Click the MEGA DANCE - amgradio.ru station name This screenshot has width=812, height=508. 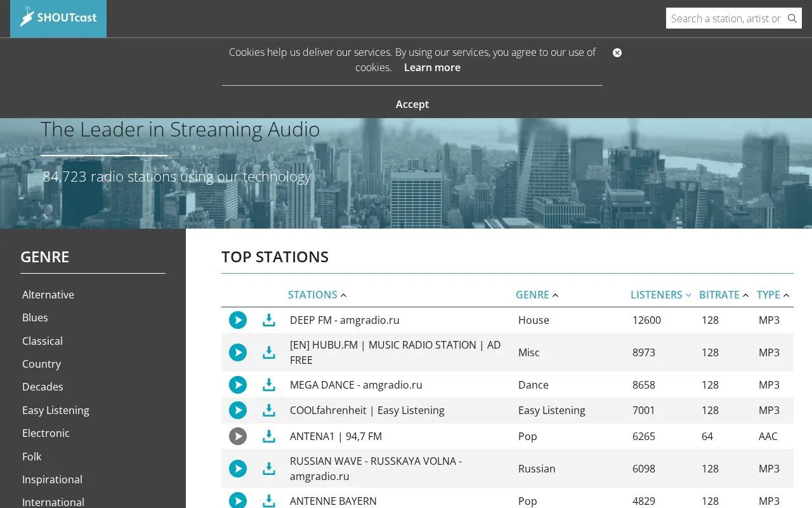click(x=356, y=385)
